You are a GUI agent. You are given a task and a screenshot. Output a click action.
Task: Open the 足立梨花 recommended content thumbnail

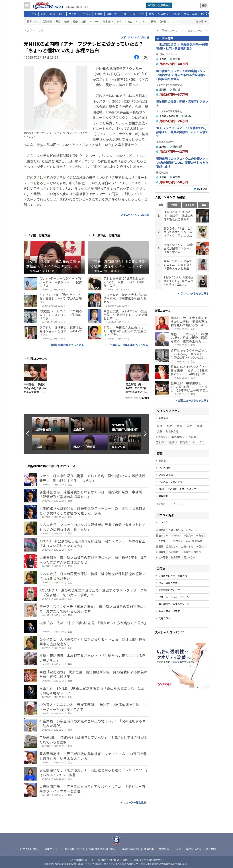pyautogui.click(x=137, y=372)
